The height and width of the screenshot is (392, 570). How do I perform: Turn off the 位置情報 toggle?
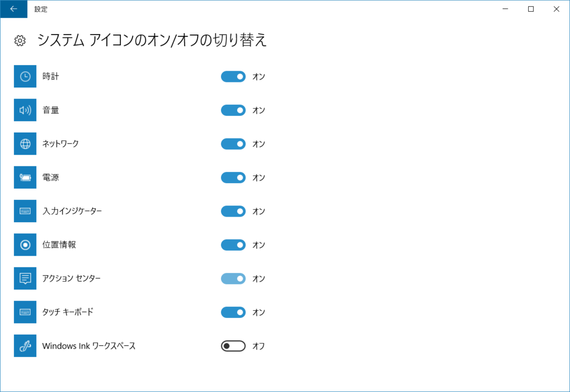coord(233,244)
